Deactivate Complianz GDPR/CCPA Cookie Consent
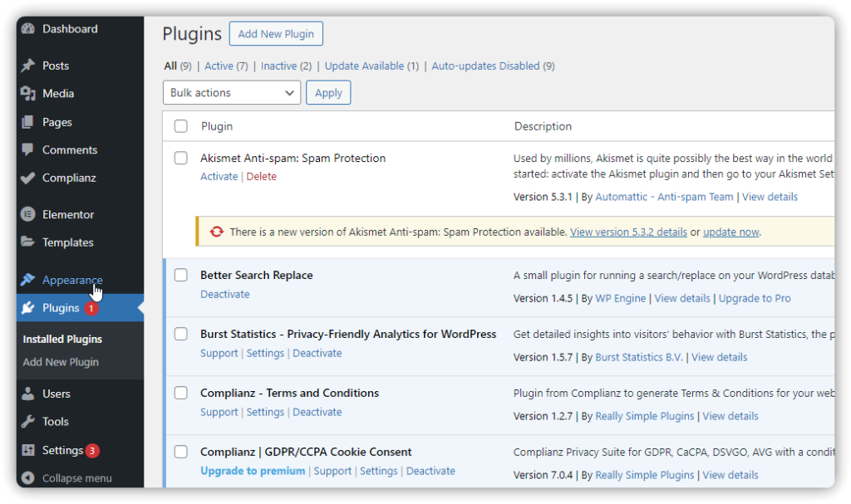The image size is (851, 504). tap(430, 471)
